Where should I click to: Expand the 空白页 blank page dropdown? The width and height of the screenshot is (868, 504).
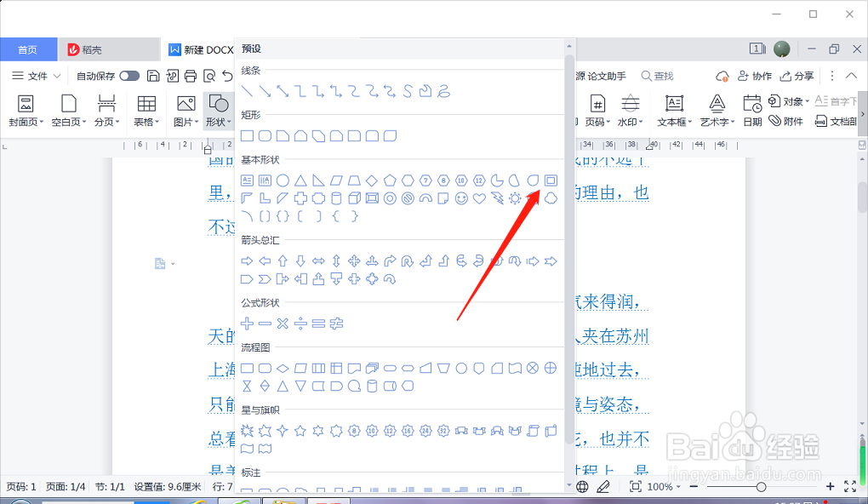[x=69, y=123]
